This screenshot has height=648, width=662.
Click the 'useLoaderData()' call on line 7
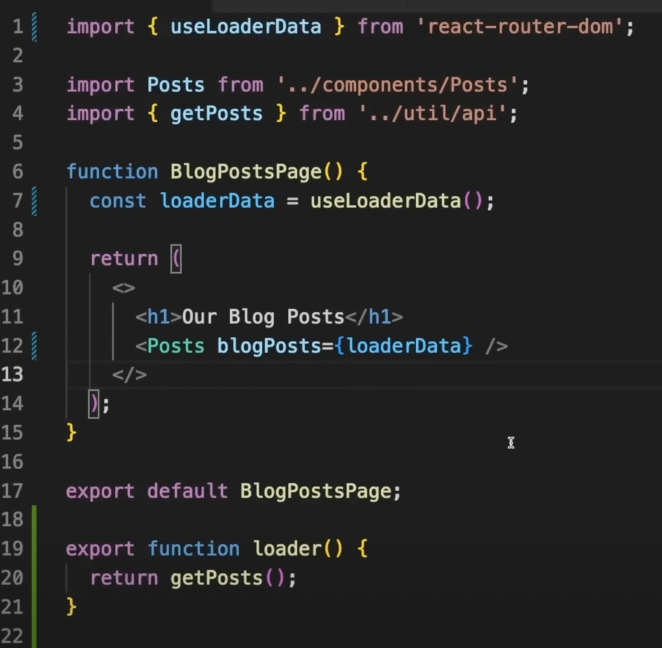point(396,201)
